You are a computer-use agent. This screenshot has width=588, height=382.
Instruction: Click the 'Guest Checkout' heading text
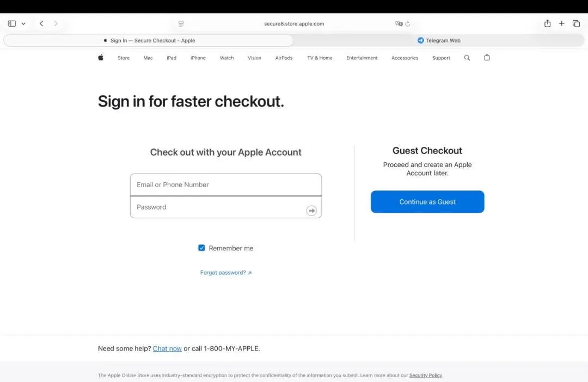click(427, 150)
